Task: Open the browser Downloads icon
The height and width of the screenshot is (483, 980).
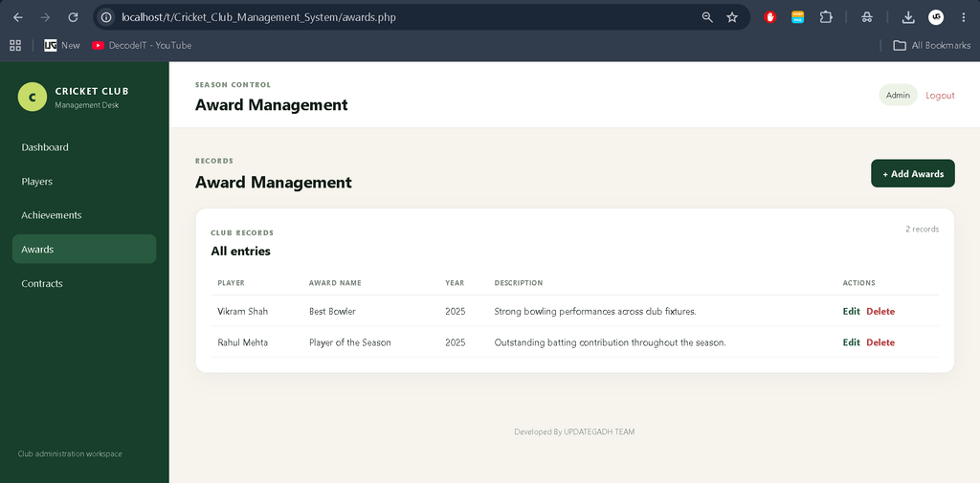Action: 908,17
